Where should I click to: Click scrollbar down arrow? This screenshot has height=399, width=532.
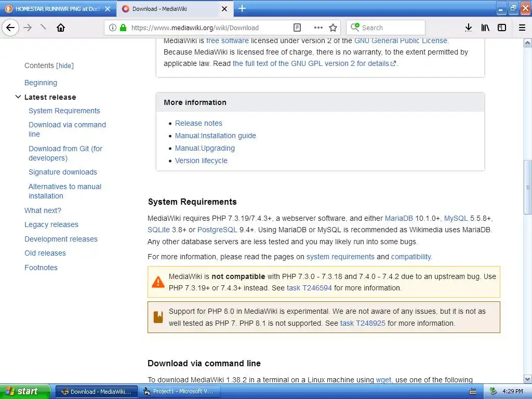[x=527, y=379]
